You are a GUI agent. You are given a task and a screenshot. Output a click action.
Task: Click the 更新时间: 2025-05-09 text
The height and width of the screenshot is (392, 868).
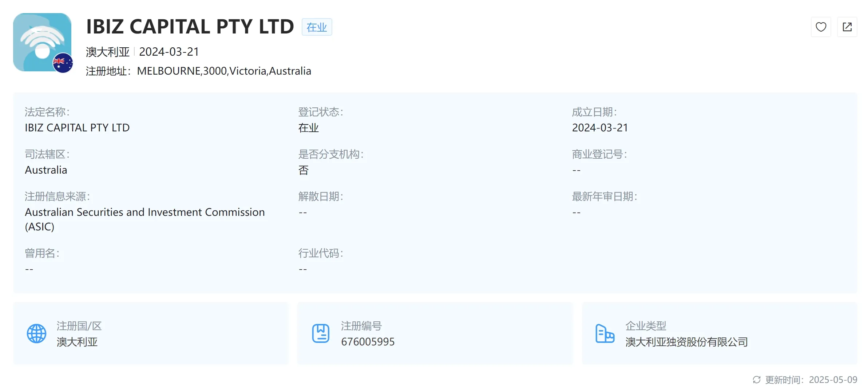[811, 380]
